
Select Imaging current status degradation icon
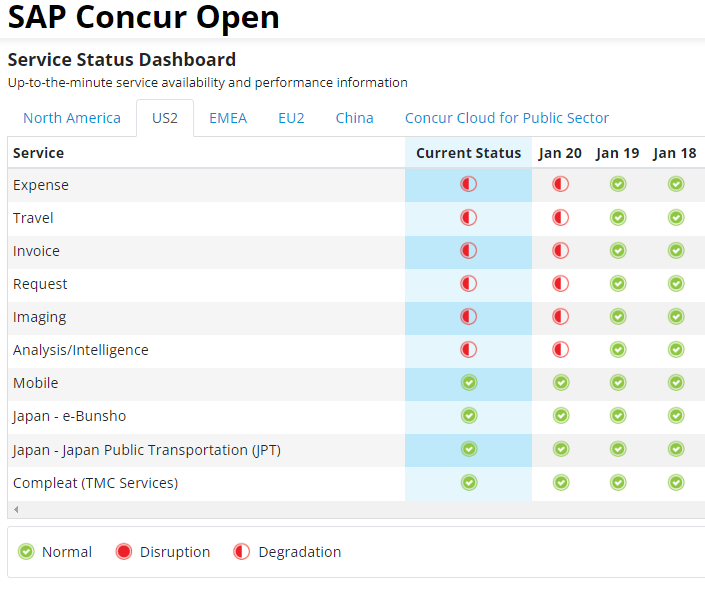point(468,316)
